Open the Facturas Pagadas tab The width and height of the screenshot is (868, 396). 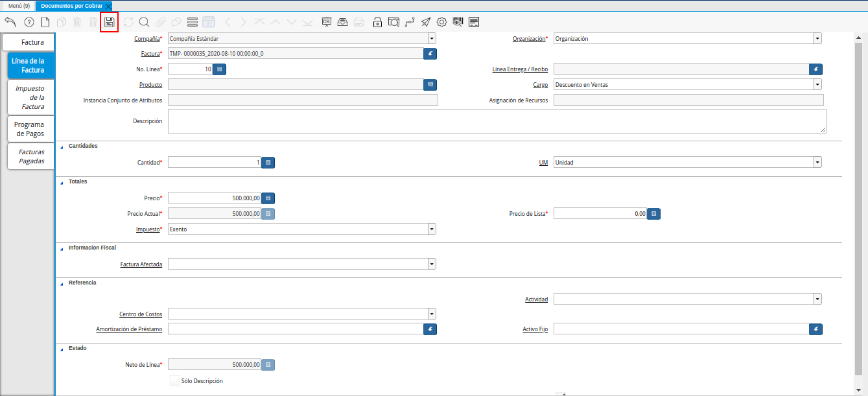coord(30,156)
